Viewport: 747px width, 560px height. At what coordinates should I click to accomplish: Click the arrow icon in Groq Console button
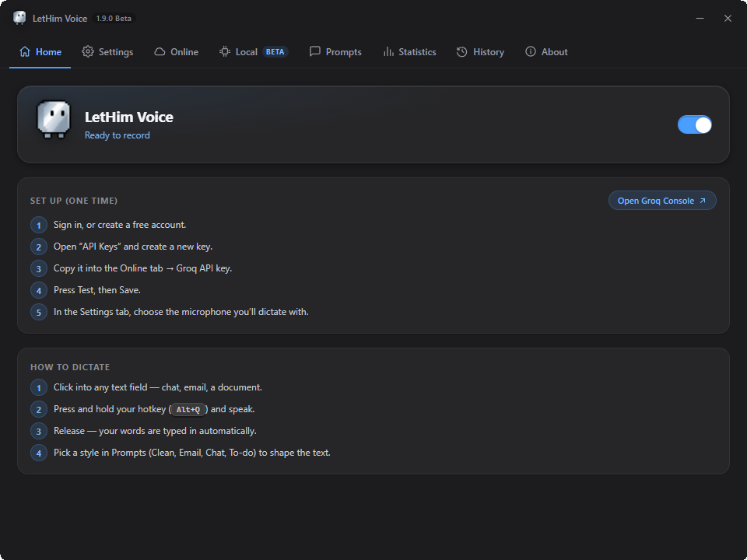[x=702, y=201]
